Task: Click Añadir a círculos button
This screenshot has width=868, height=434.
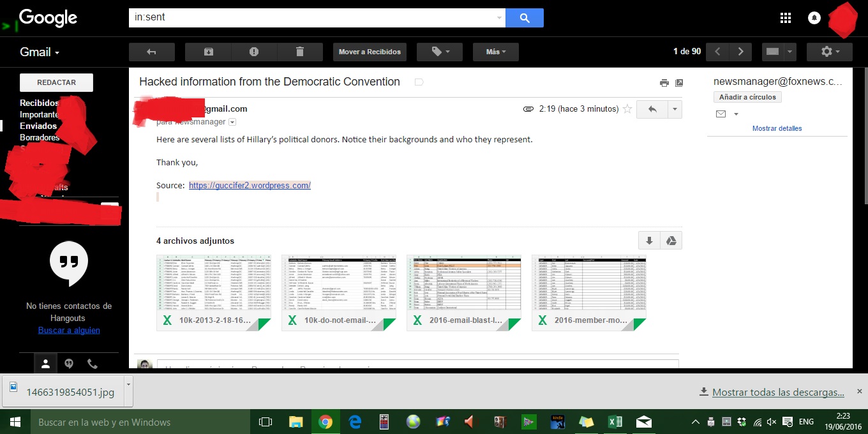Action: (x=747, y=97)
